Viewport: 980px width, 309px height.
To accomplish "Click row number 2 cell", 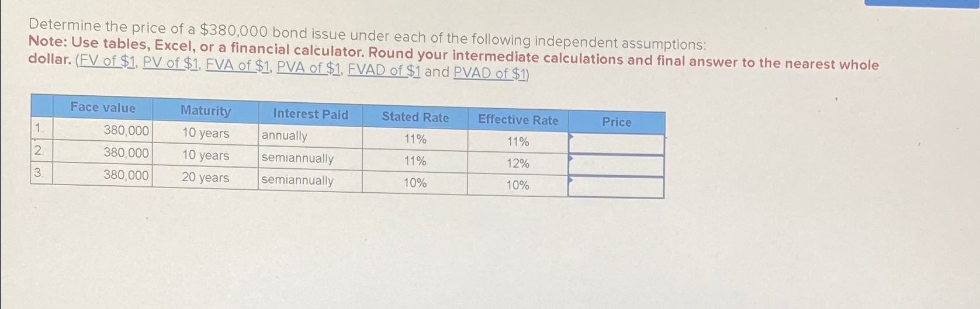I will pos(41,150).
